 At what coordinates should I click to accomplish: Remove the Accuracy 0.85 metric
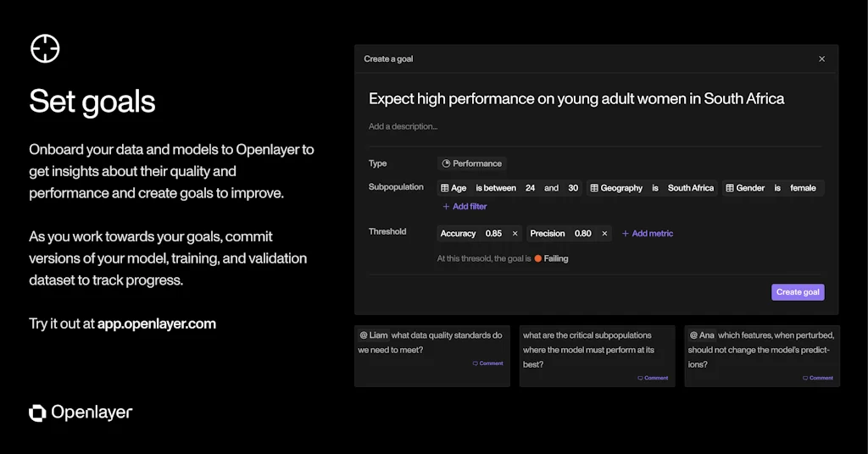[515, 234]
